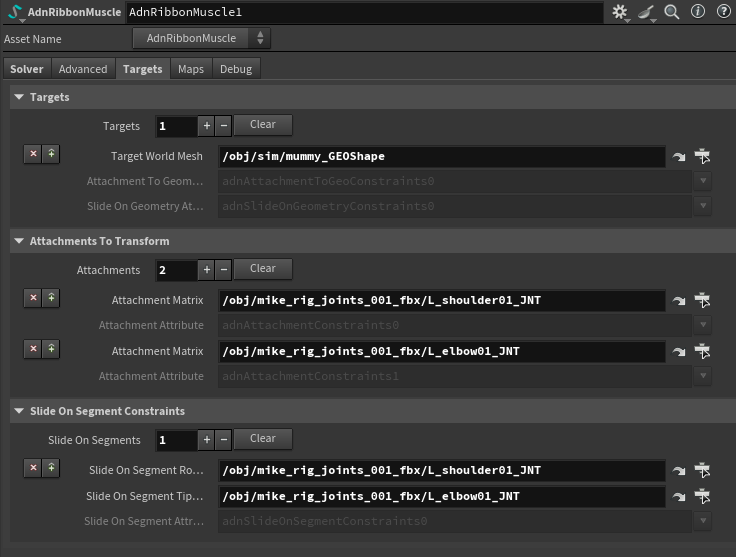Viewport: 736px width, 557px height.
Task: Collapse the Slide On Segment Constraints section
Action: 19,411
